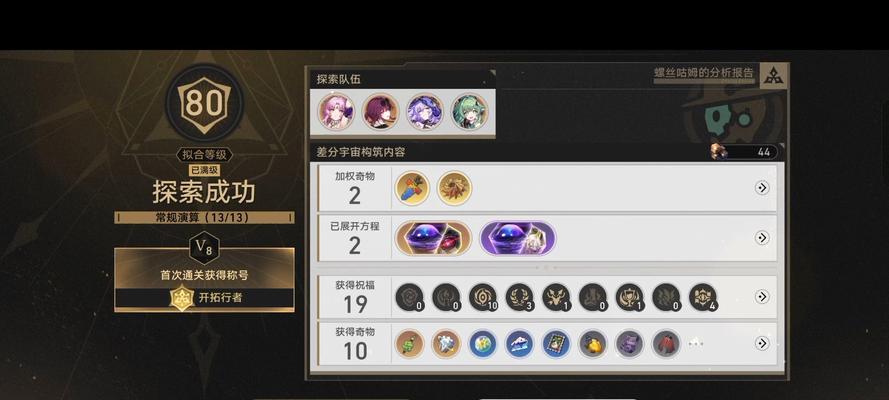
Task: Click the second weighted curio spiky icon
Action: 454,188
